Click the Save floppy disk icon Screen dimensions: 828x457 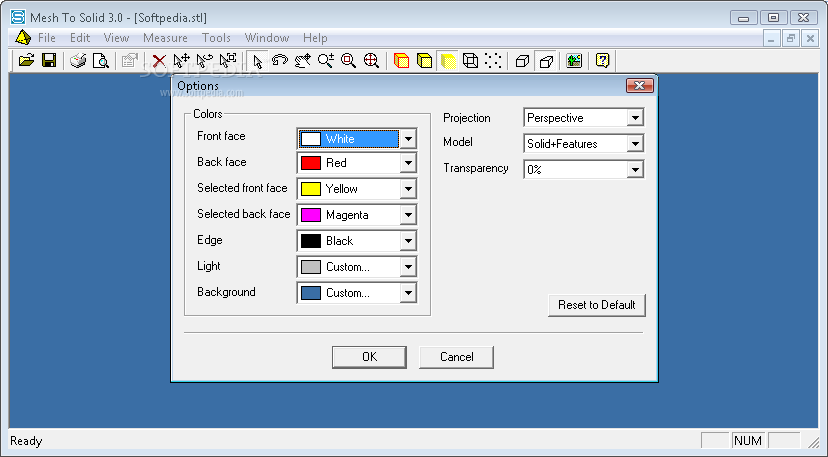[x=49, y=60]
